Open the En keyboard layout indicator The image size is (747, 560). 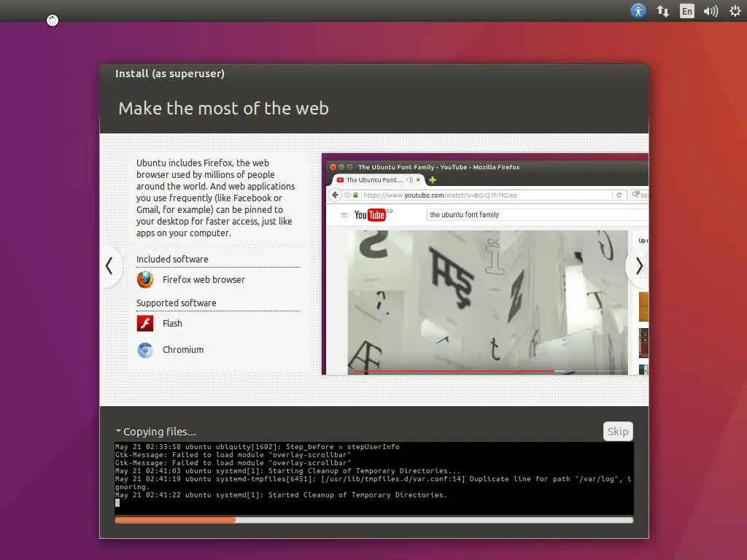click(686, 11)
